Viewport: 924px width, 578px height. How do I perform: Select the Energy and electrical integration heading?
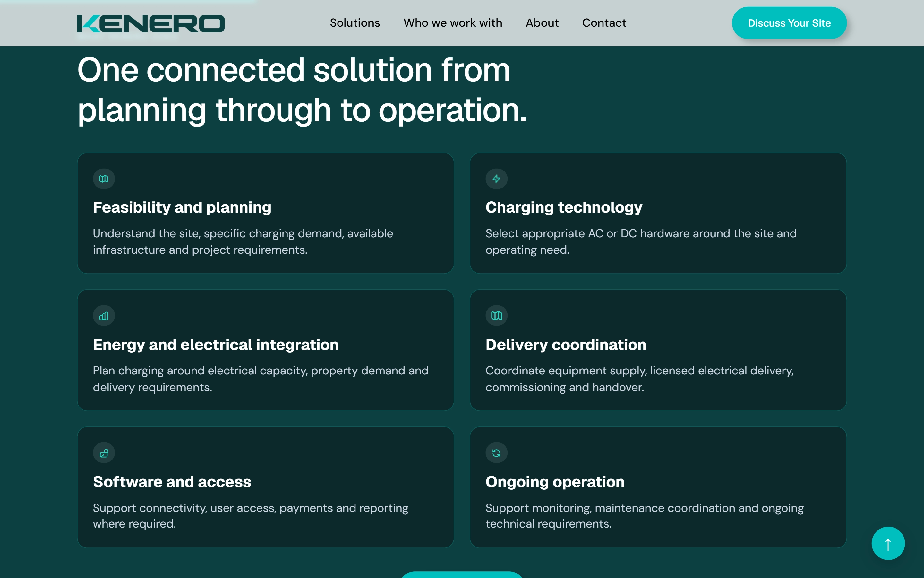[x=216, y=345]
